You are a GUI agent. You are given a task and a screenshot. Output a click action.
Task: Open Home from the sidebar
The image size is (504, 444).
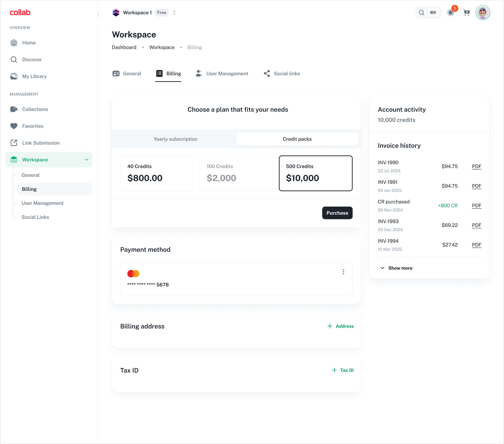29,42
